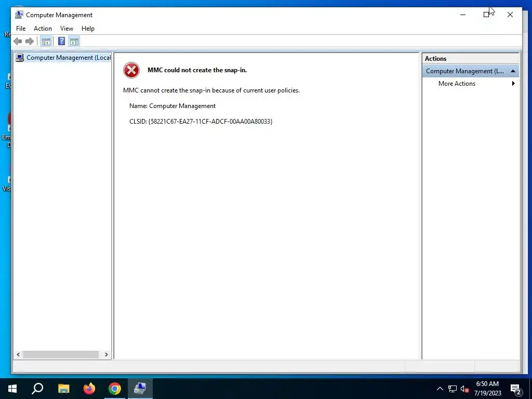Close the Computer Management window
Viewport: 532px width, 399px height.
[x=510, y=15]
